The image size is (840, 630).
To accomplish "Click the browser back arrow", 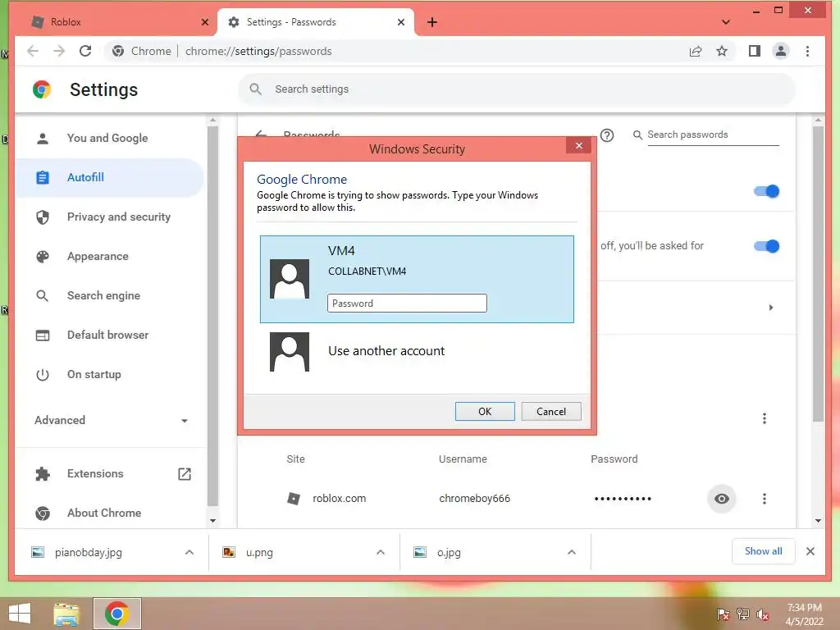I will pyautogui.click(x=33, y=51).
